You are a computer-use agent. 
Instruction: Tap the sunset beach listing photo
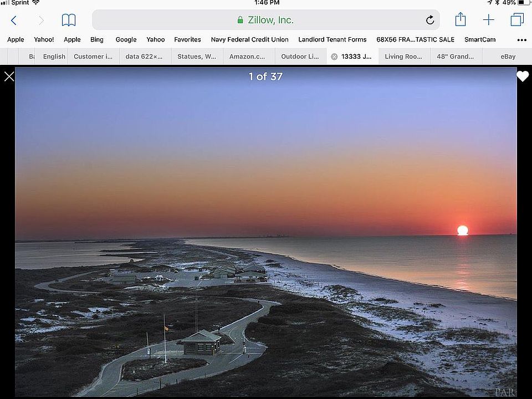coord(266,233)
